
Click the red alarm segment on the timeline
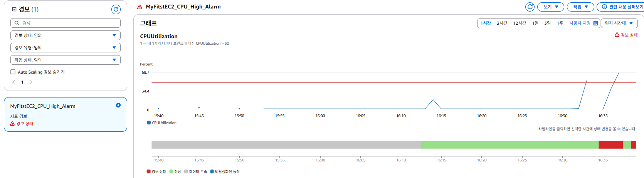pos(610,145)
